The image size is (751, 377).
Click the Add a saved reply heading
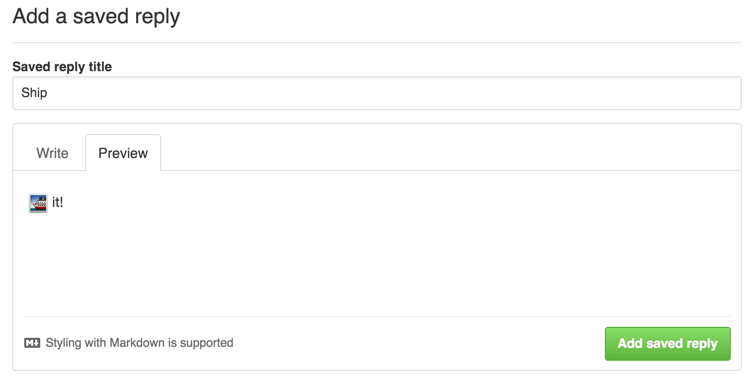[96, 16]
